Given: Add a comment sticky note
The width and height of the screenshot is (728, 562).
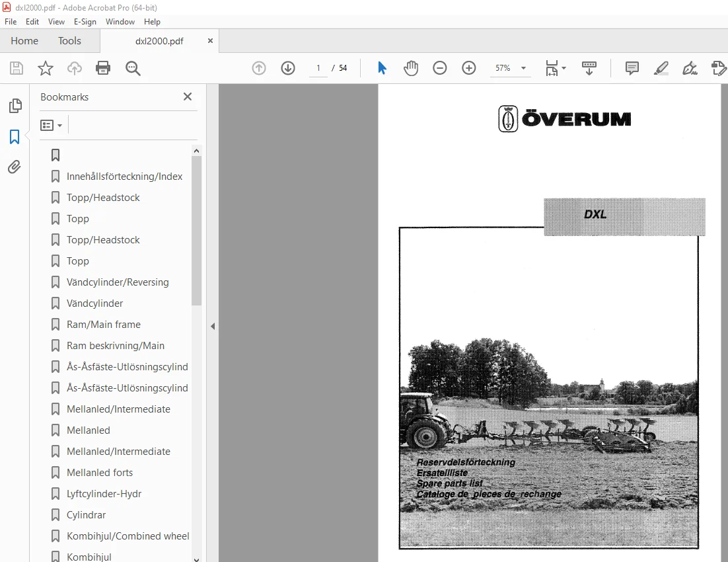Looking at the screenshot, I should [x=632, y=68].
